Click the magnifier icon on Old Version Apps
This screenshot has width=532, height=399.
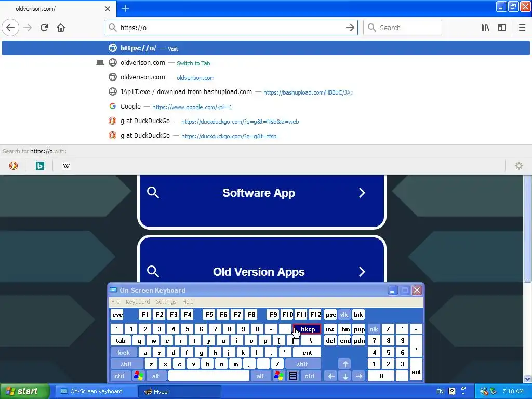[153, 271]
